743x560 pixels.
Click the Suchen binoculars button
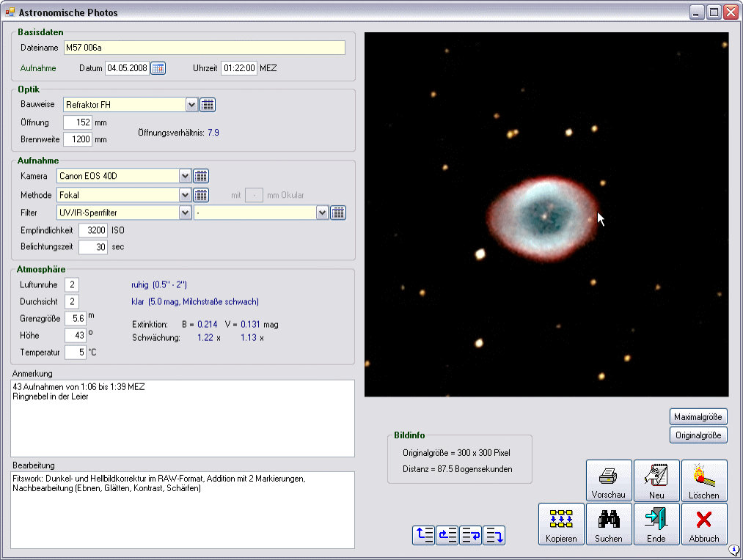[x=608, y=524]
